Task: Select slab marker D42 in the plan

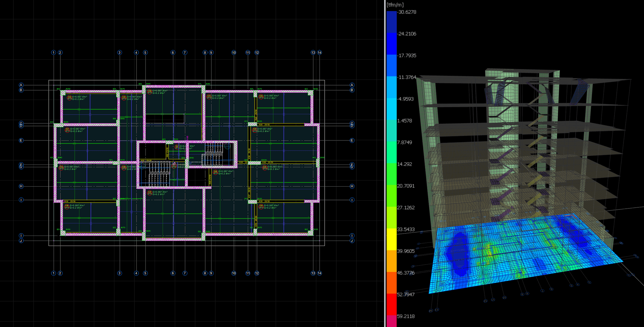Action: coord(69,97)
